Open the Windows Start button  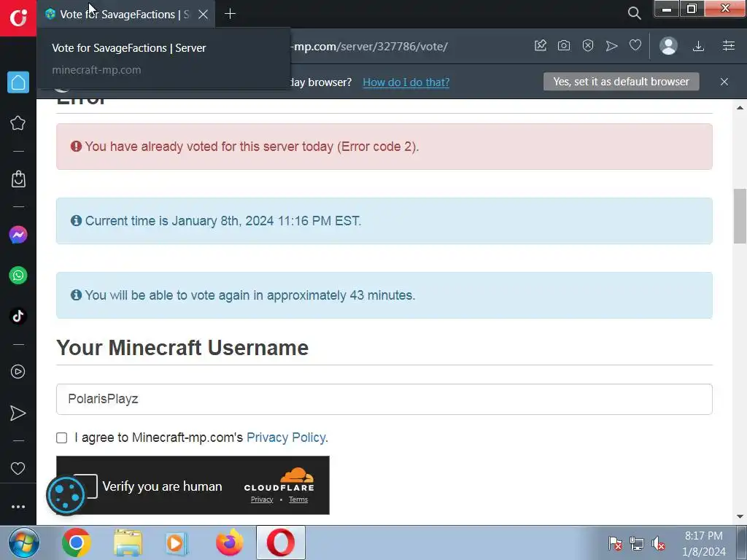point(23,542)
